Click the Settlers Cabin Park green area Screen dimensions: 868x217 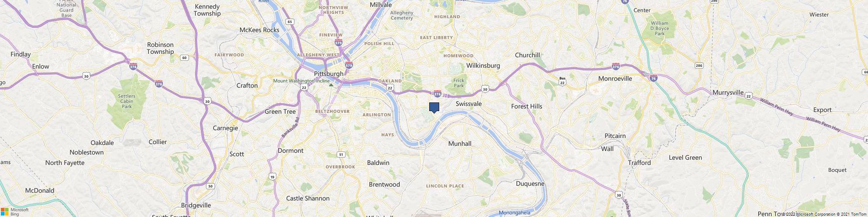126,101
